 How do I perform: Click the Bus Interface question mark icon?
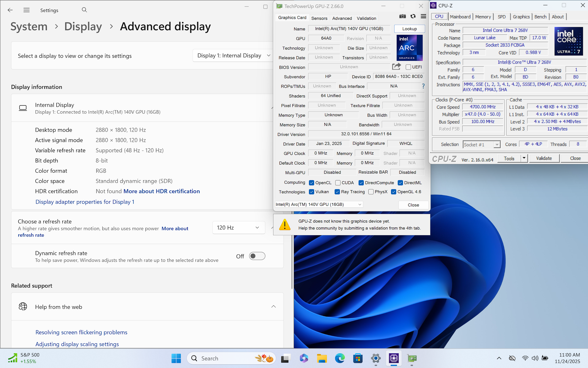pos(423,86)
